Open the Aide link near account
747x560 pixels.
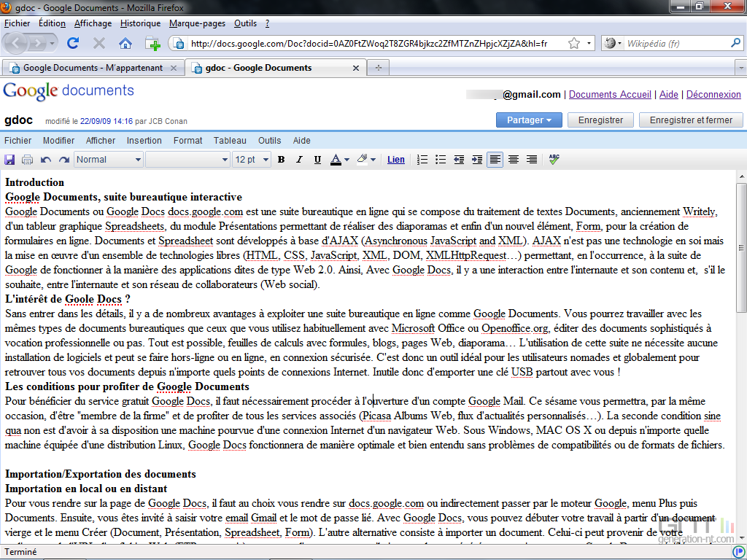click(668, 94)
